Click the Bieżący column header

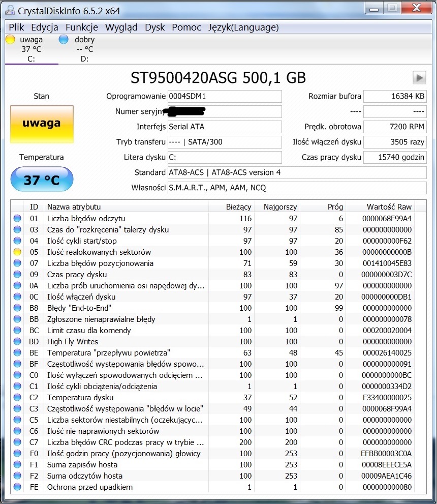point(231,206)
